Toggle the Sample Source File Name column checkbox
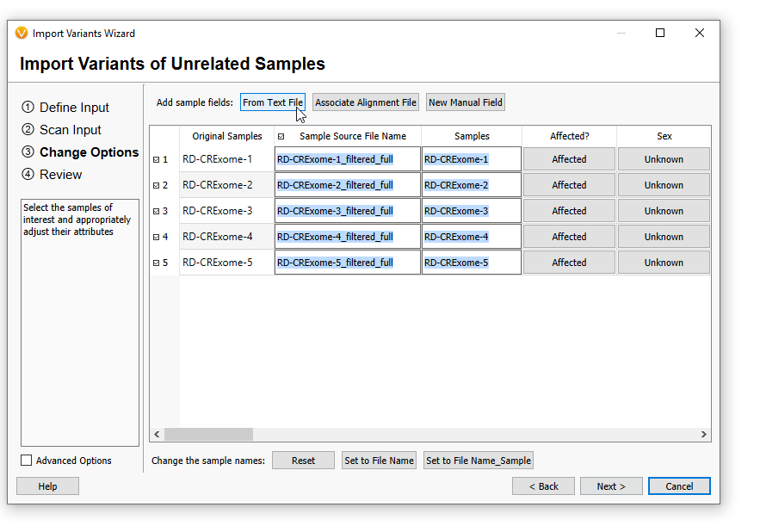Image resolution: width=760 pixels, height=532 pixels. (281, 137)
